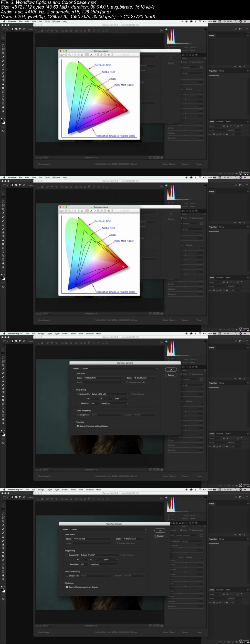Open Preview's Go menu in the 00:01:38 frame
Screen dimensions: 250x644
point(40,178)
